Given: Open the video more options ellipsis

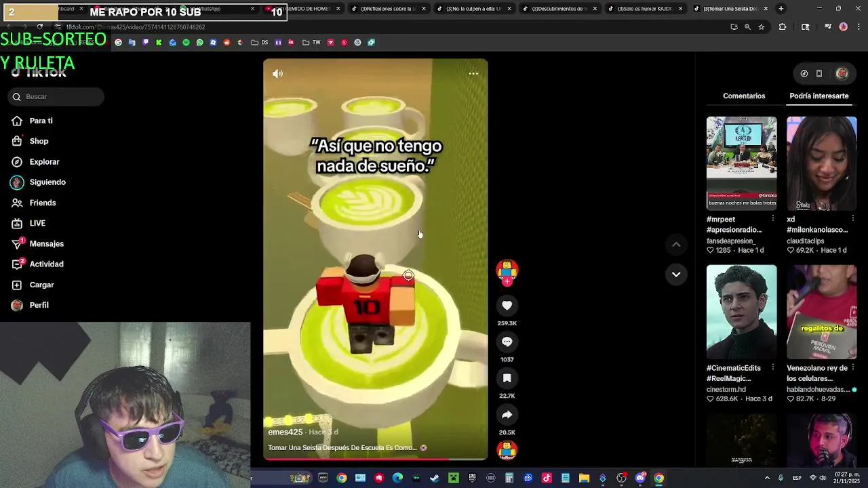Looking at the screenshot, I should [473, 73].
